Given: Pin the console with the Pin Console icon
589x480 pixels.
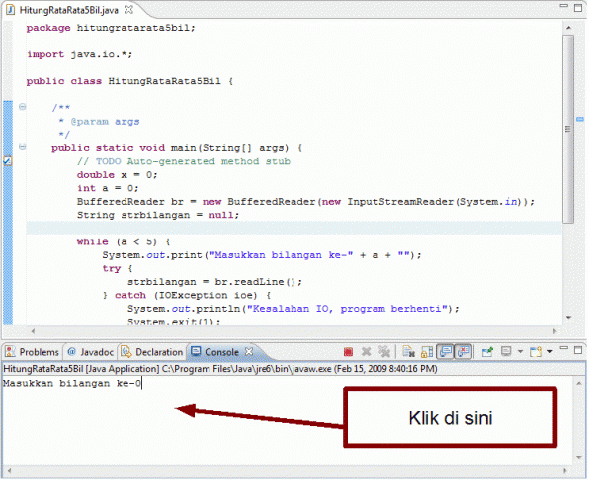Looking at the screenshot, I should point(488,352).
